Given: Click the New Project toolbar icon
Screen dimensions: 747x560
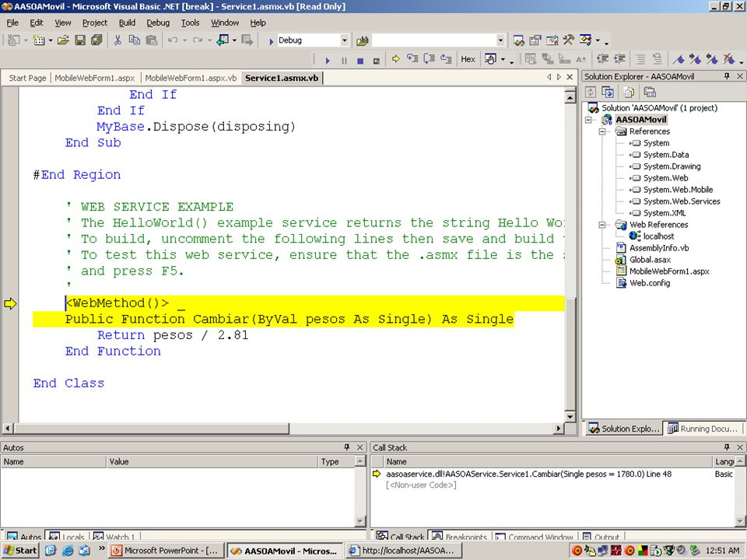Looking at the screenshot, I should [14, 40].
